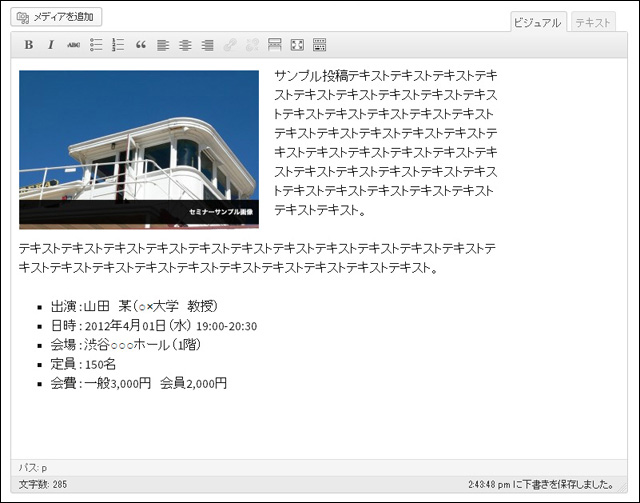The image size is (640, 503).
Task: Click the 日時：2012年4月01日 list item
Action: (154, 325)
